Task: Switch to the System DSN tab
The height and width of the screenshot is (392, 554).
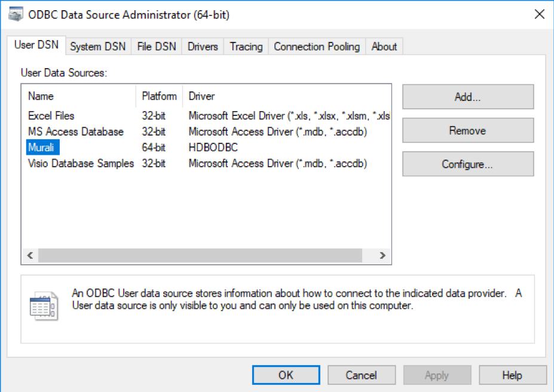Action: (97, 47)
